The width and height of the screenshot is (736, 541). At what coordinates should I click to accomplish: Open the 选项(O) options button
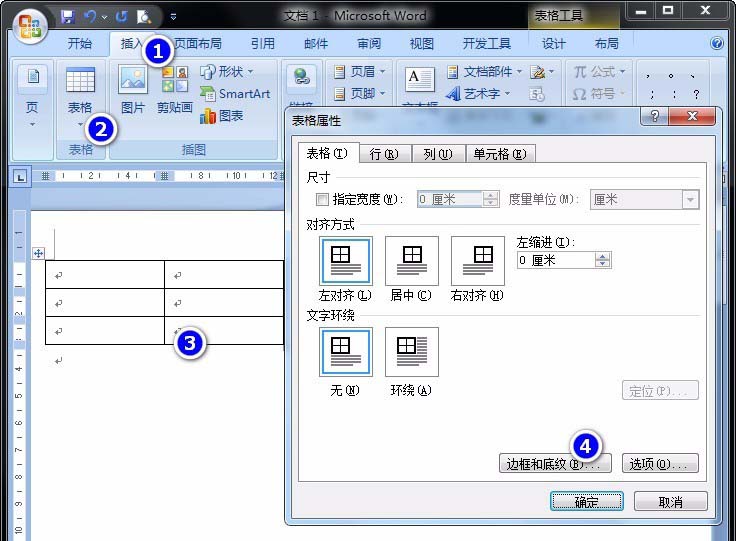coord(660,464)
